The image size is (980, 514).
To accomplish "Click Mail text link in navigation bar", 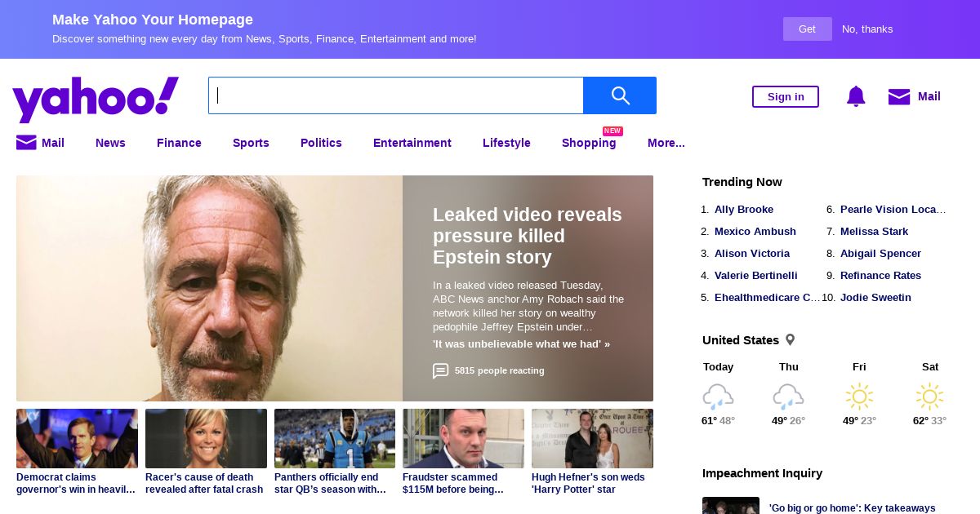I will 53,143.
